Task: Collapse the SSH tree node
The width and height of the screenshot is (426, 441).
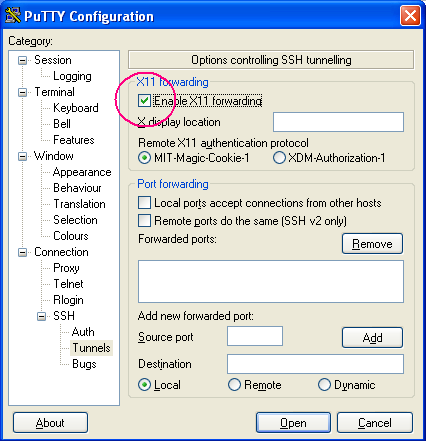Action: (41, 316)
